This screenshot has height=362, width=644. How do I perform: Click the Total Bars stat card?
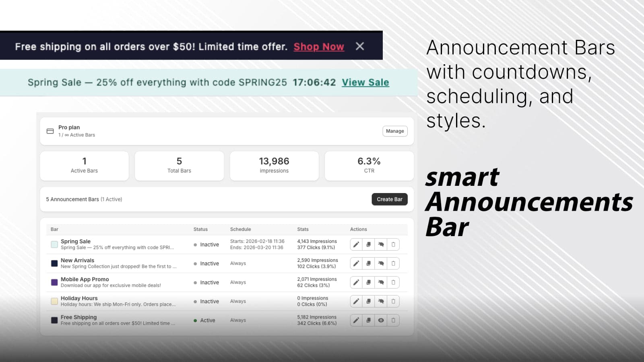tap(179, 166)
